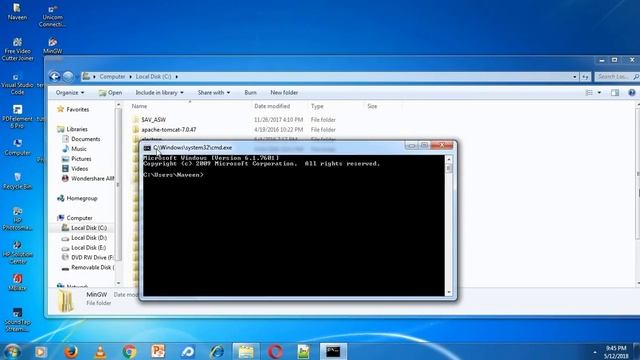Launch VLC media player from taskbar
Image resolution: width=640 pixels, height=360 pixels.
(x=100, y=351)
